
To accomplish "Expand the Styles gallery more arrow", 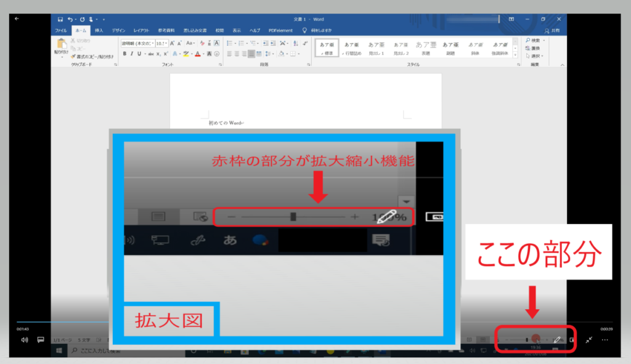I will click(516, 55).
